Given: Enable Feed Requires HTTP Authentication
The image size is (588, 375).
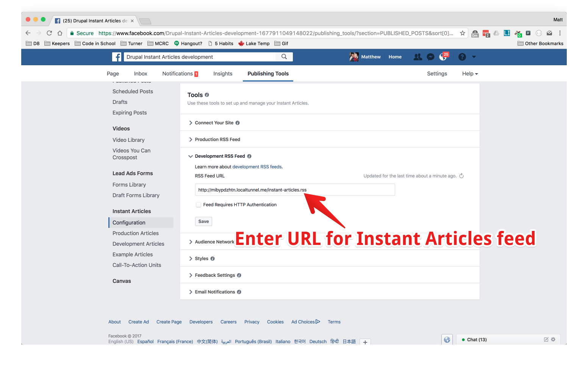Looking at the screenshot, I should [x=198, y=204].
